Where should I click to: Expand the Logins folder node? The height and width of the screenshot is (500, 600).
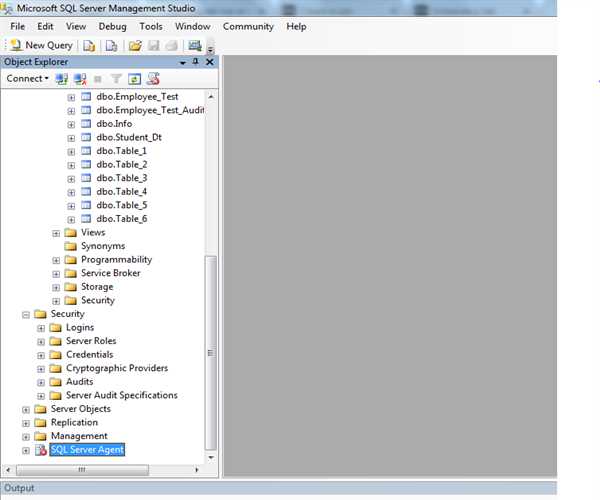(41, 328)
